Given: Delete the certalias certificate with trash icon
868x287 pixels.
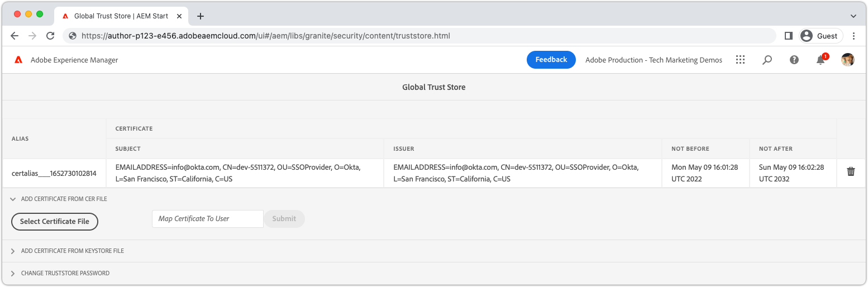Looking at the screenshot, I should (x=851, y=171).
